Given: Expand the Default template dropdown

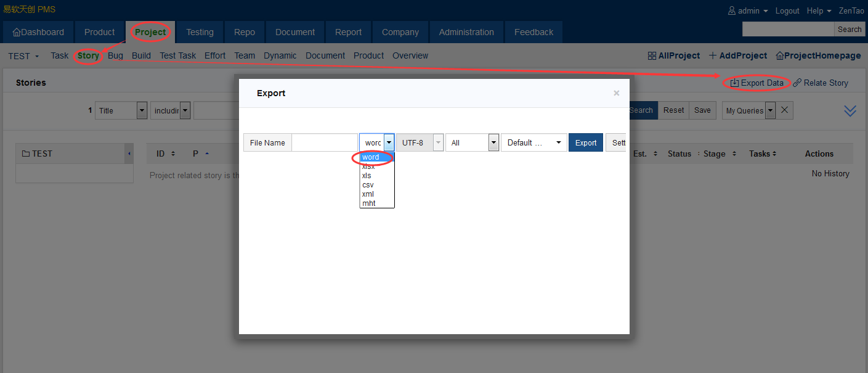Looking at the screenshot, I should tap(533, 142).
